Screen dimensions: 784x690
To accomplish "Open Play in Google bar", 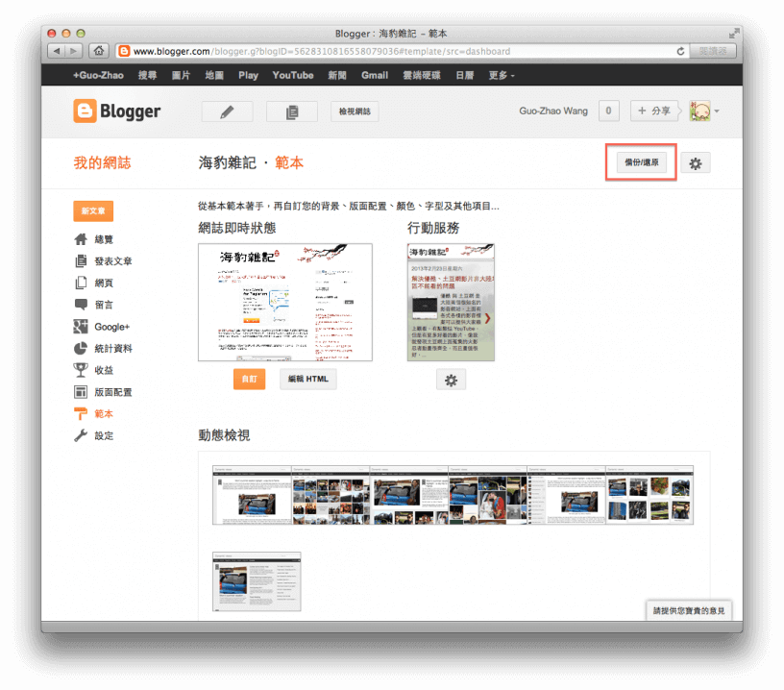I will tap(249, 75).
